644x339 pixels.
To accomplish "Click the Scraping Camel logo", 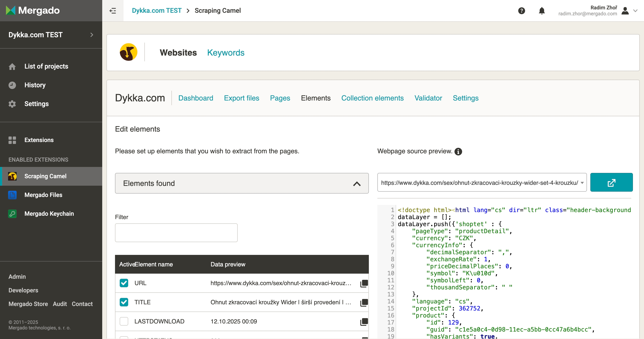I will pos(128,52).
